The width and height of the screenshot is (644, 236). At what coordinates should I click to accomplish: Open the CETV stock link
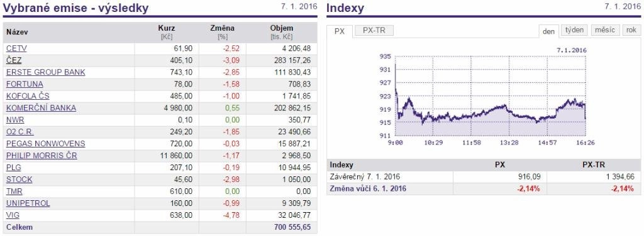coord(16,48)
